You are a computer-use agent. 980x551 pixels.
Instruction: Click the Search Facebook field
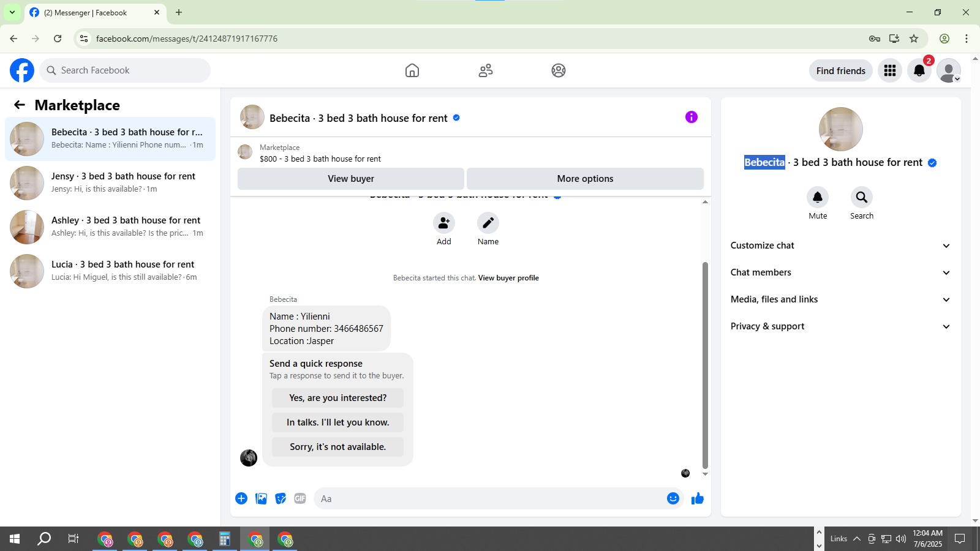(x=125, y=70)
